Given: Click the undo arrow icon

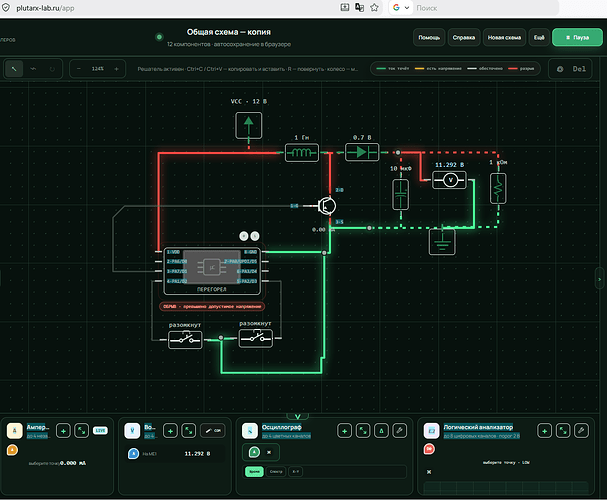Looking at the screenshot, I should coord(33,69).
